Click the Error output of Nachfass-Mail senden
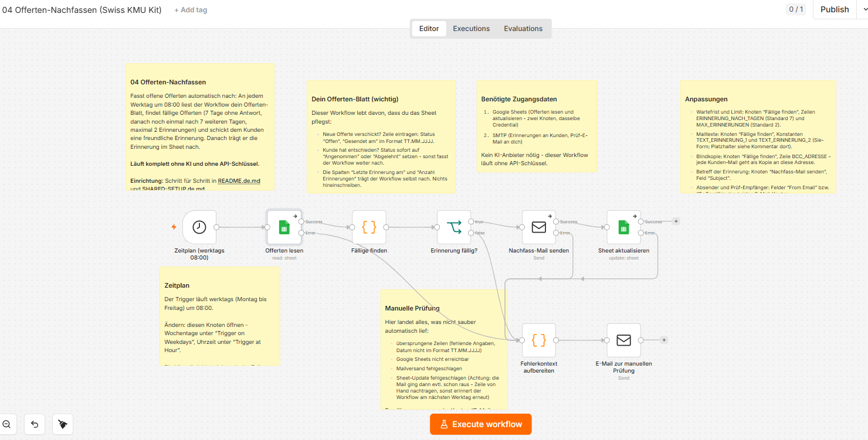Screen dimensions: 868x440 pyautogui.click(x=556, y=233)
